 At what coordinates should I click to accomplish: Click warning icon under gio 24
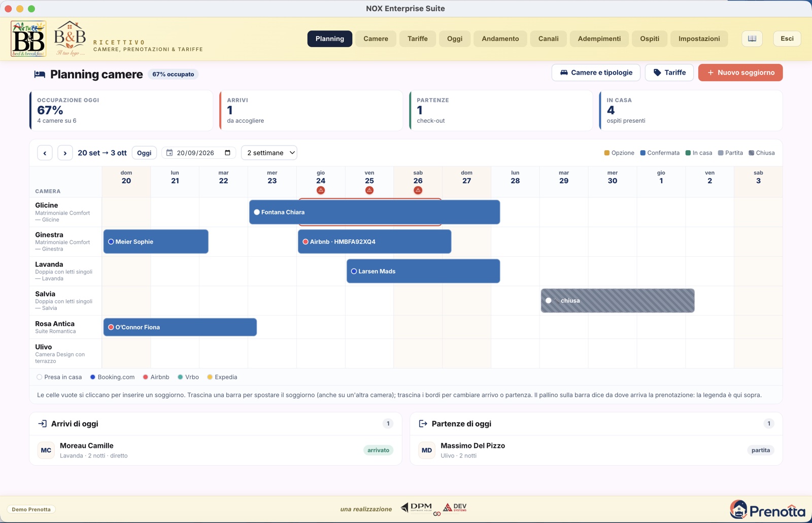click(321, 190)
